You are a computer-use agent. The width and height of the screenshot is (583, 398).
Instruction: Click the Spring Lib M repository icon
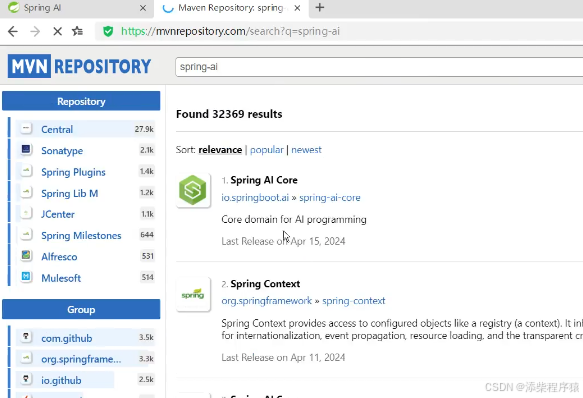pyautogui.click(x=26, y=192)
